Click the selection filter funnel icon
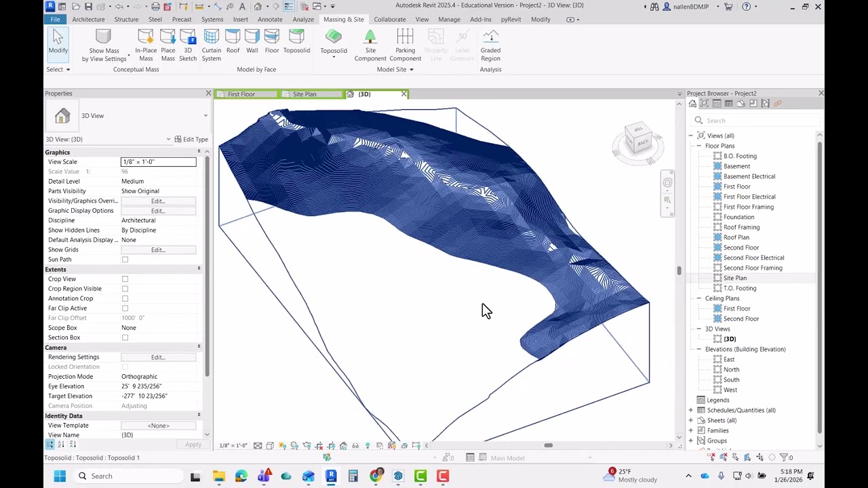Screen dimensions: 868x488 pos(784,457)
